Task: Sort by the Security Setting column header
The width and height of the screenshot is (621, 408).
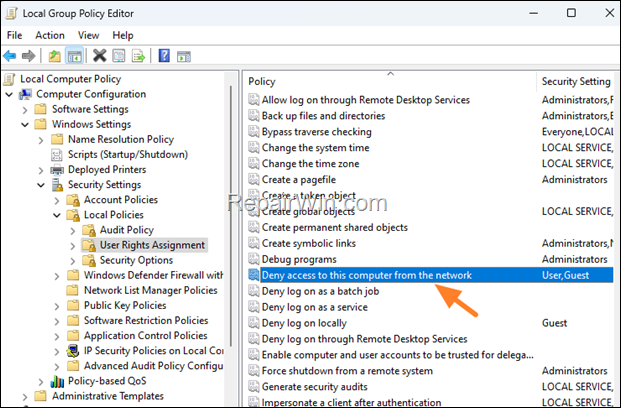Action: (576, 81)
